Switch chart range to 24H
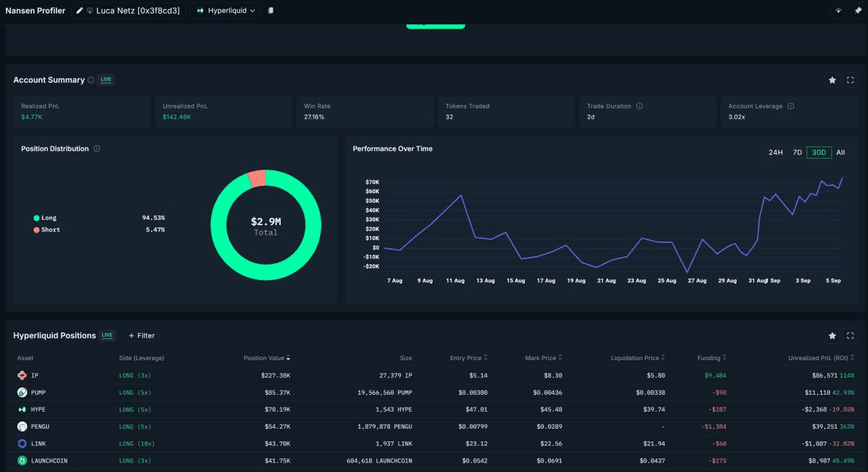868x472 pixels. click(776, 153)
